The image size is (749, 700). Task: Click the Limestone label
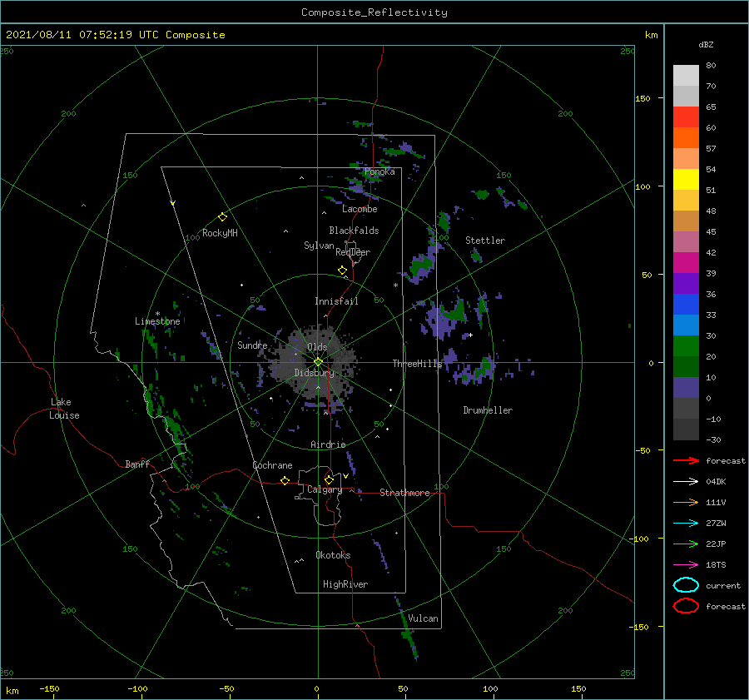[157, 321]
